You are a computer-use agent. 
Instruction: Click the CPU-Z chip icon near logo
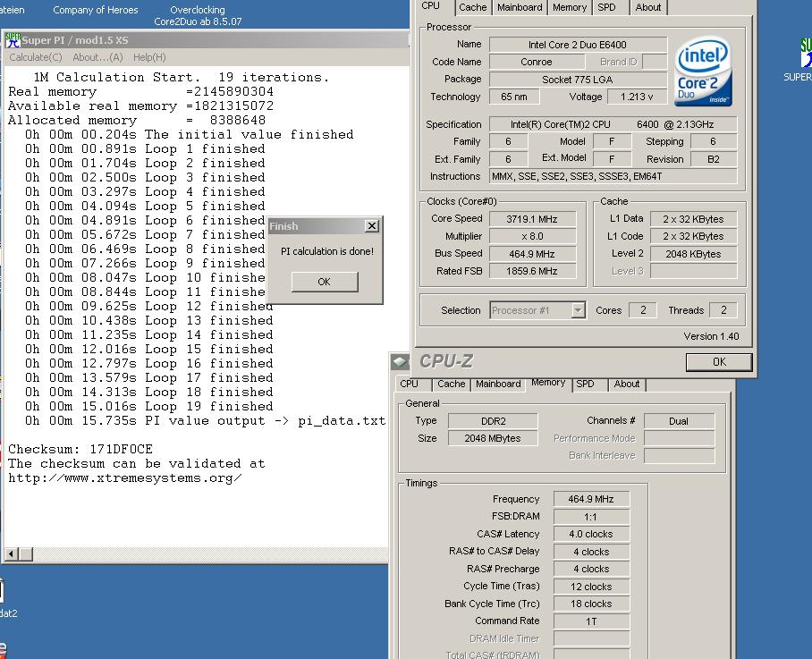400,361
